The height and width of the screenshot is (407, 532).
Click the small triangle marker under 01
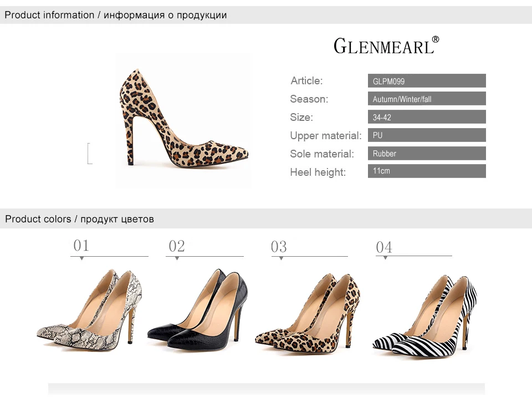click(82, 258)
